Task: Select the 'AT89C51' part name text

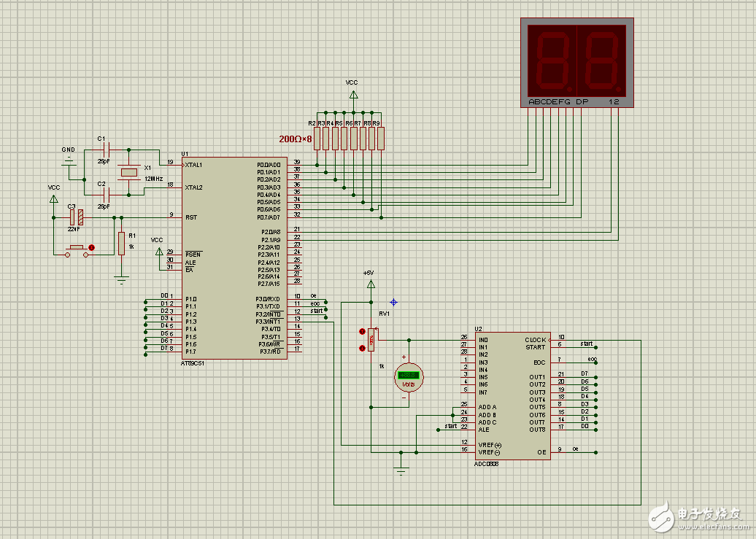Action: pyautogui.click(x=193, y=363)
